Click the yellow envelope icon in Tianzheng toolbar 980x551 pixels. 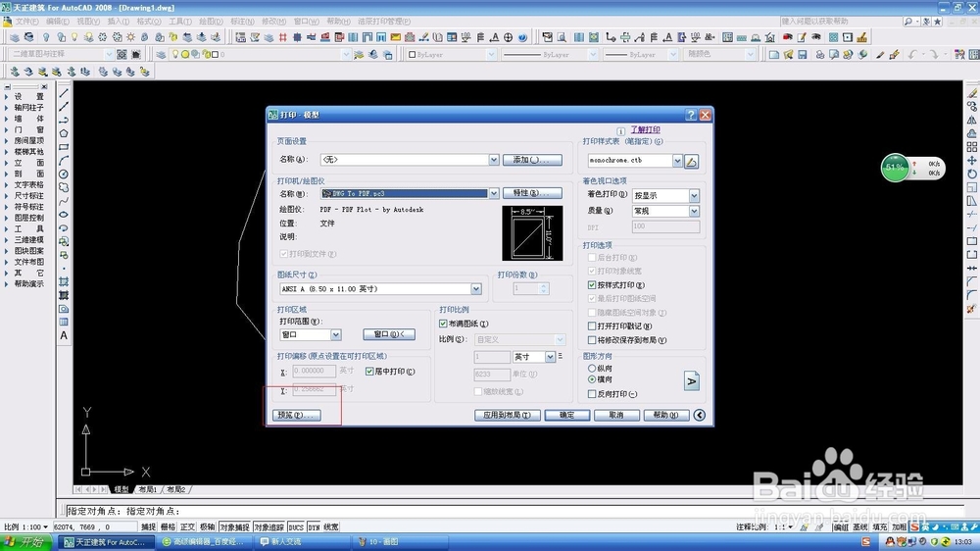(396, 37)
